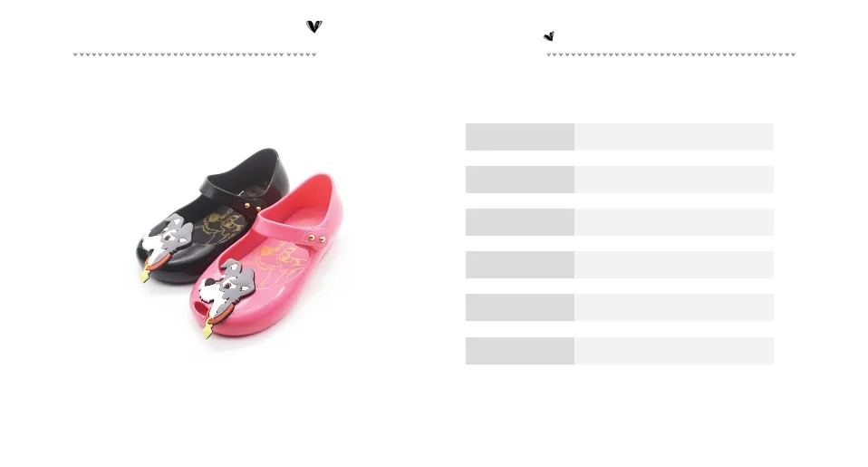868x467 pixels.
Task: Select the pink jelly shoe
Action: [x=266, y=257]
